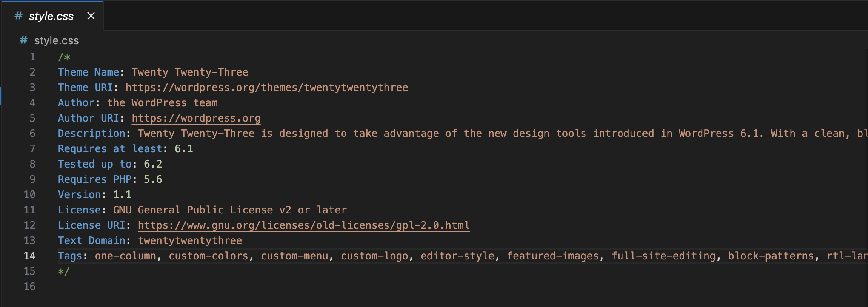The width and height of the screenshot is (868, 307).
Task: Click the 'custom-colors' tag text
Action: pos(208,256)
